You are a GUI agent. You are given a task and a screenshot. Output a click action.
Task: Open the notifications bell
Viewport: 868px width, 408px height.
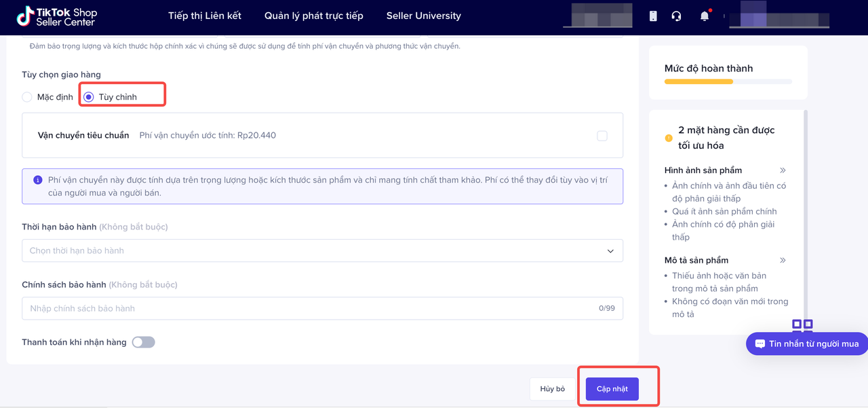pos(705,16)
